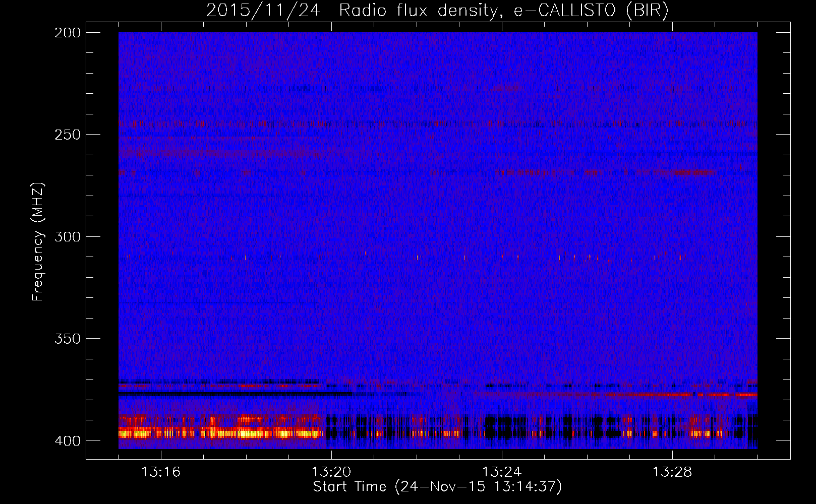Click the 13:20 time tick label
The image size is (816, 504).
[331, 472]
